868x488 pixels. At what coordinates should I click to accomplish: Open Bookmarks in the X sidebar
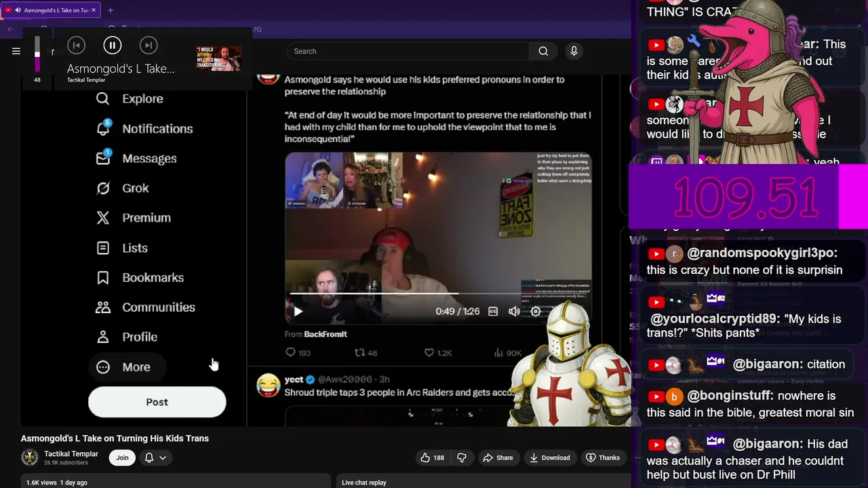(140, 277)
